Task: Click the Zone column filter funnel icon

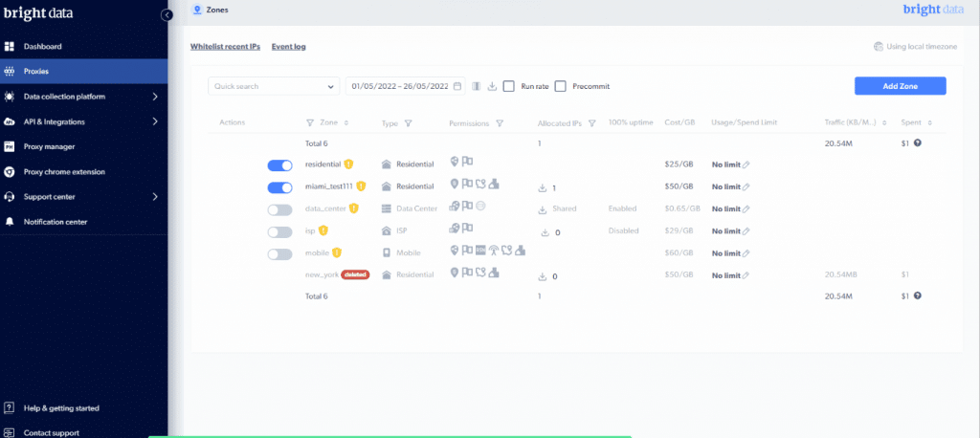Action: tap(310, 123)
